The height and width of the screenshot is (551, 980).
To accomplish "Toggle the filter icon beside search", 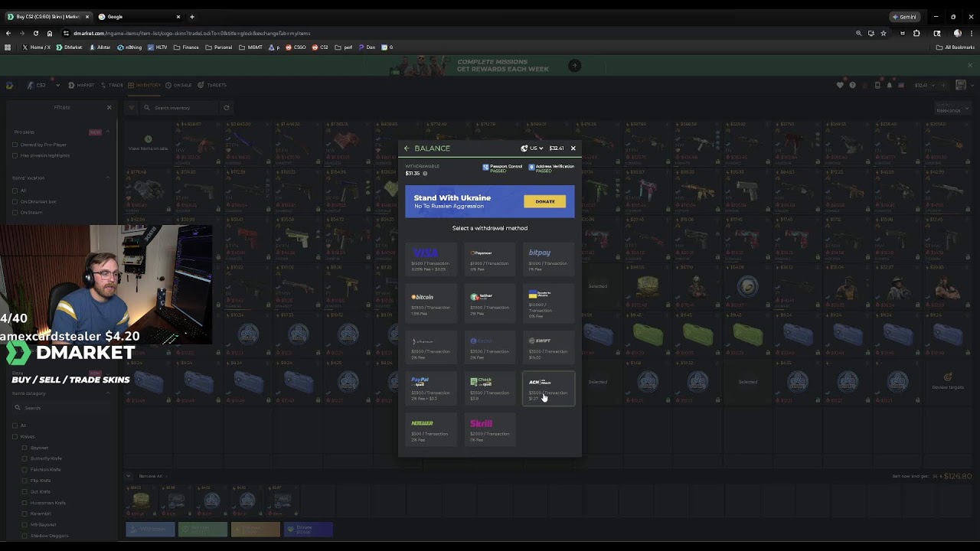I will pyautogui.click(x=131, y=108).
